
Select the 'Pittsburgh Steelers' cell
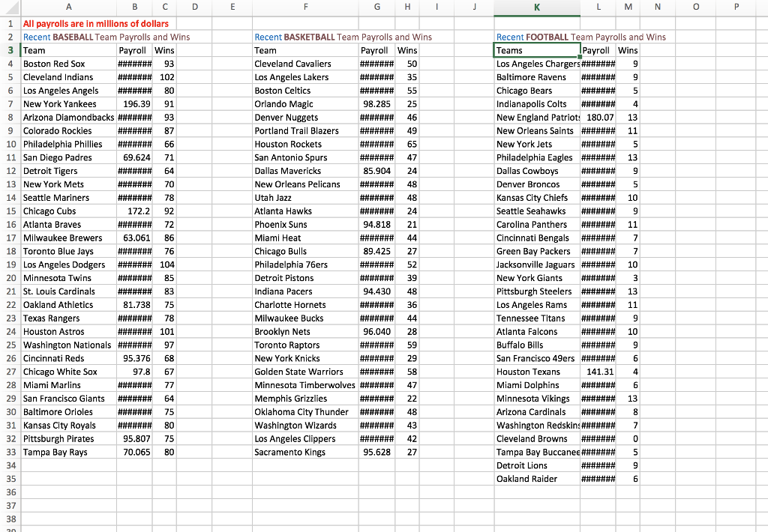(x=537, y=291)
